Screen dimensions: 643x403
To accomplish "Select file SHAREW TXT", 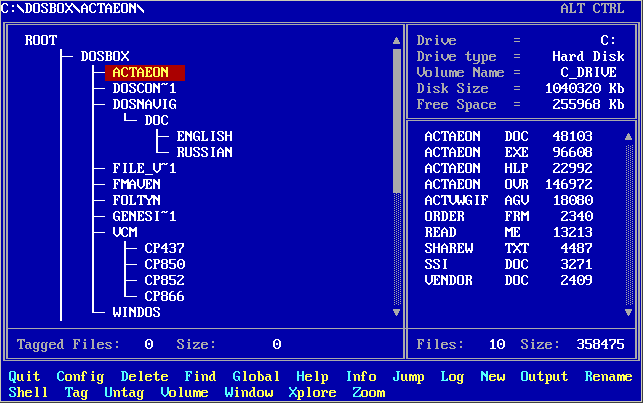I will point(508,248).
